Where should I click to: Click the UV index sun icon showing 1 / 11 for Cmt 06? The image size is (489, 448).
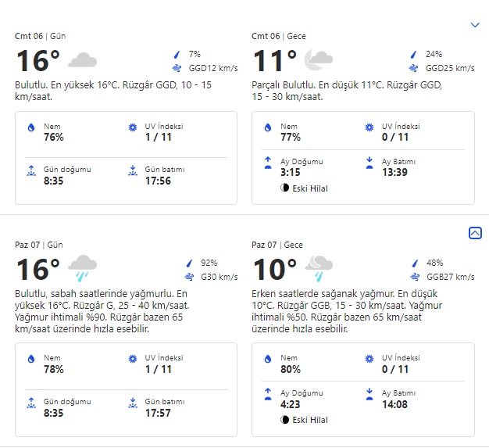pyautogui.click(x=131, y=127)
